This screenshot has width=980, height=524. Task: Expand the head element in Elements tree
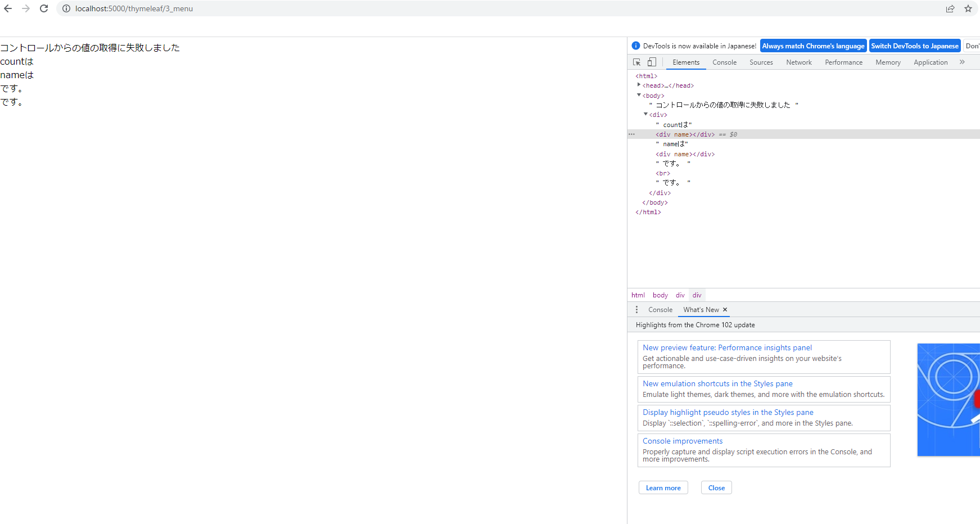[639, 85]
